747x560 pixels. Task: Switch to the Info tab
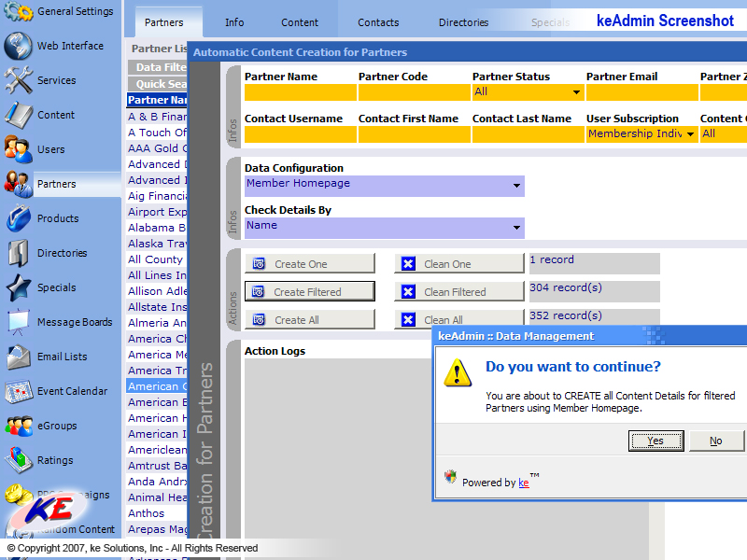234,22
